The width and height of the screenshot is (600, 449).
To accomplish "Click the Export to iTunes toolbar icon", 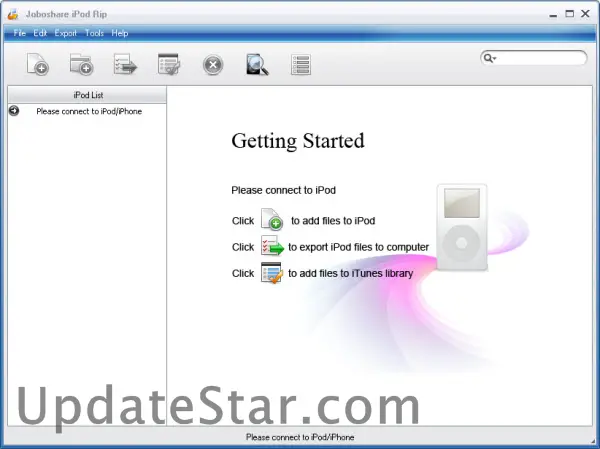I will click(169, 64).
